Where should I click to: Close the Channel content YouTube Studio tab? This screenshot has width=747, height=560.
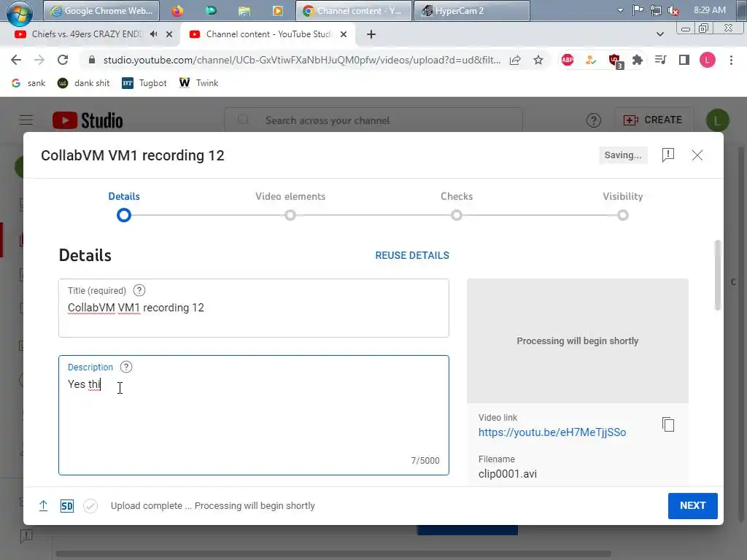click(x=344, y=34)
